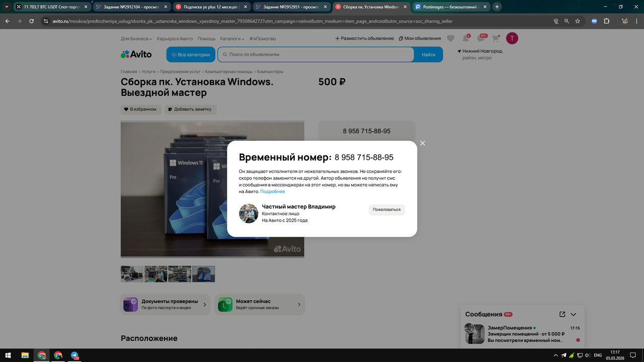This screenshot has height=362, width=644.
Task: Open the site information icon in address bar
Action: 46,21
